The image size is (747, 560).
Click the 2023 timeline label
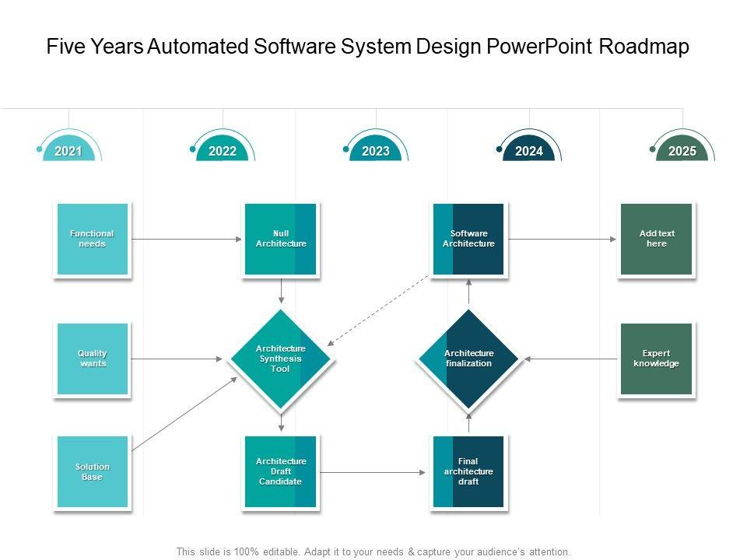click(375, 151)
